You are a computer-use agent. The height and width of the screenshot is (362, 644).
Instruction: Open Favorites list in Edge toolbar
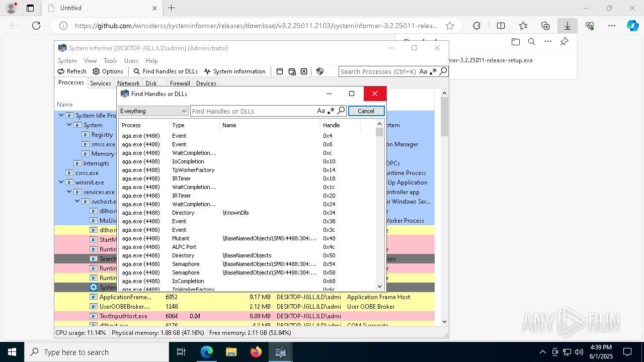tap(523, 26)
